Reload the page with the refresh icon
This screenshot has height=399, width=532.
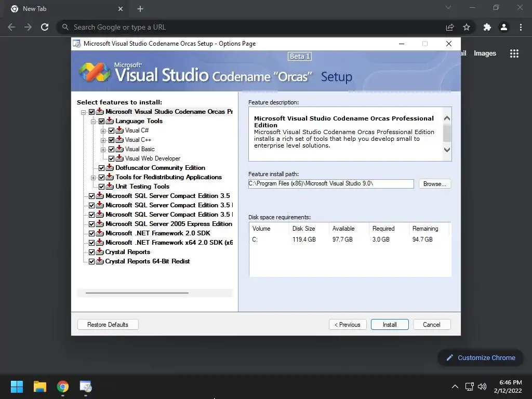[x=45, y=27]
